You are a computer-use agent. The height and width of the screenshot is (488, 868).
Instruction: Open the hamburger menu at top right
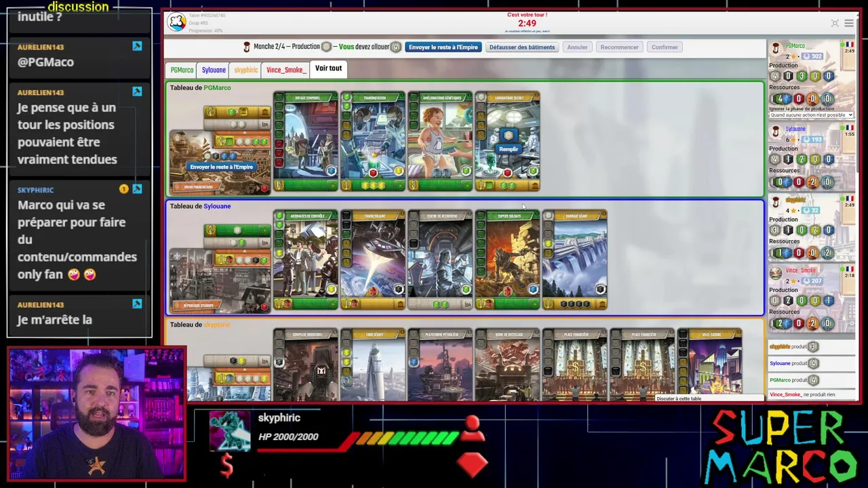pos(849,23)
